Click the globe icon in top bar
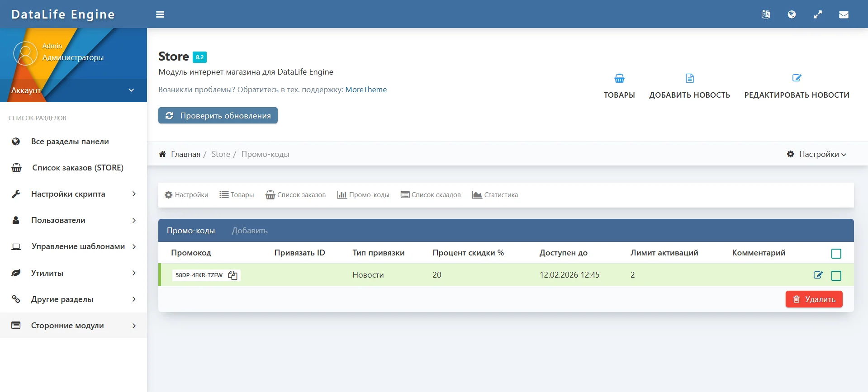The height and width of the screenshot is (392, 868). [x=792, y=14]
